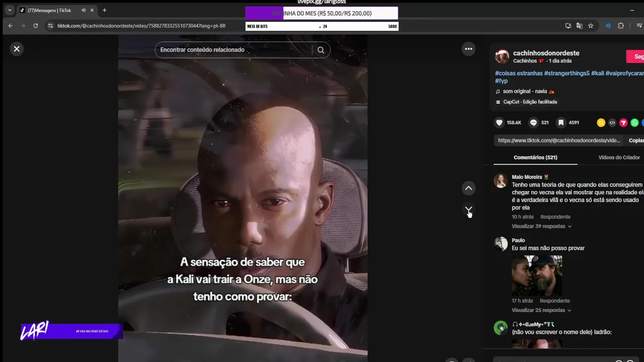Open the three-dot more options menu

468,49
